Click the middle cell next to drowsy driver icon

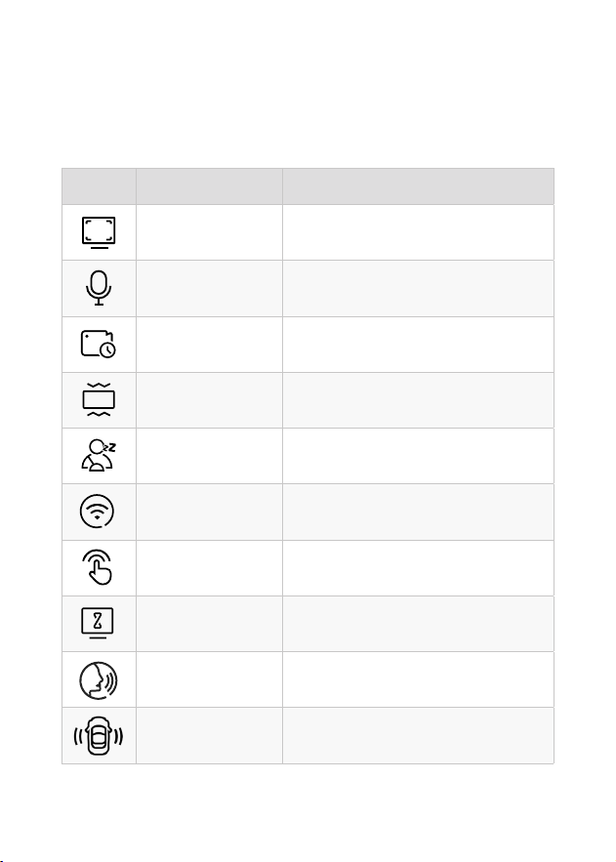[x=209, y=456]
